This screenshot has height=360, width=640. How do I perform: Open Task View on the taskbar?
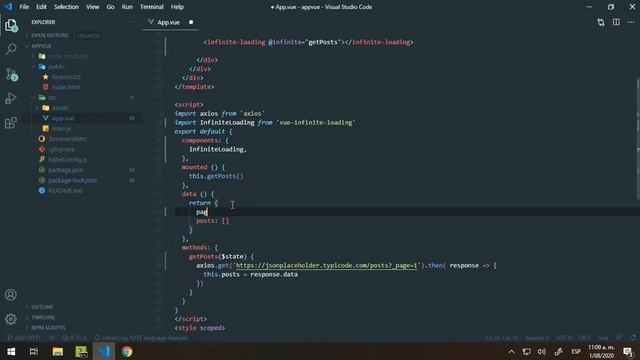[34, 351]
